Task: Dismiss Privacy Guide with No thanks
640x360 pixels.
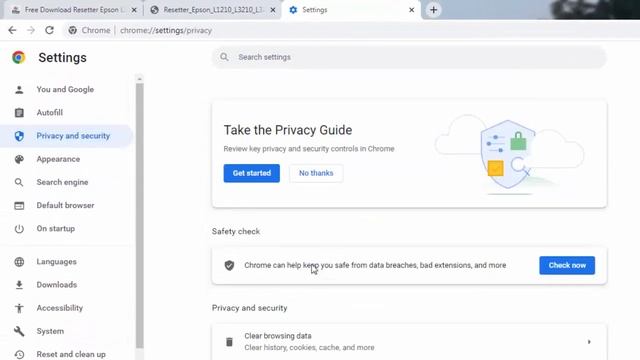Action: pyautogui.click(x=316, y=173)
